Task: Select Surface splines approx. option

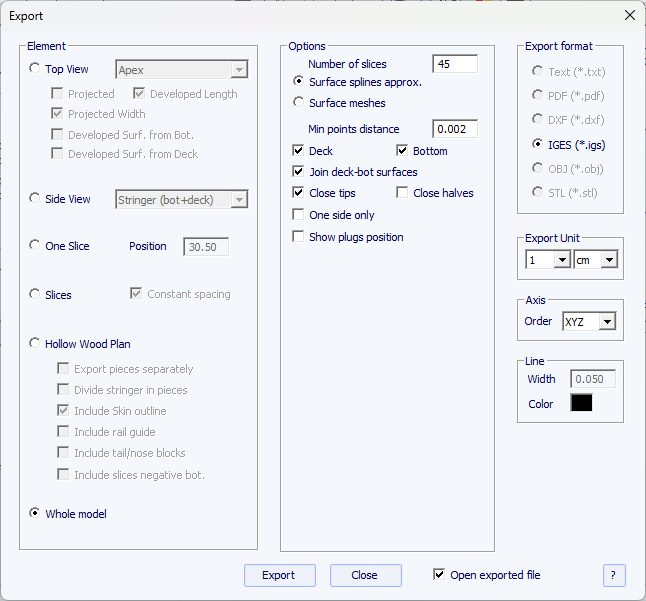Action: click(x=298, y=81)
